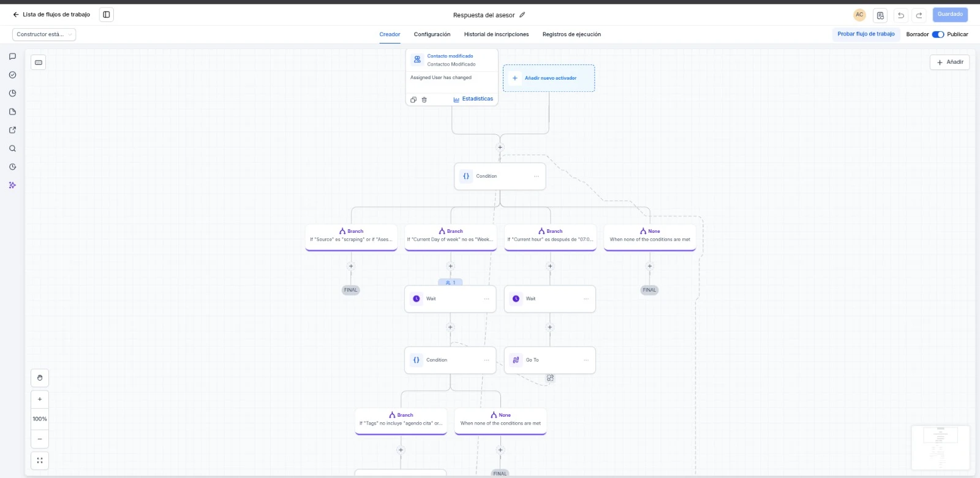Open the check-circle icon in left sidebar
Image resolution: width=980 pixels, height=478 pixels.
(x=12, y=75)
